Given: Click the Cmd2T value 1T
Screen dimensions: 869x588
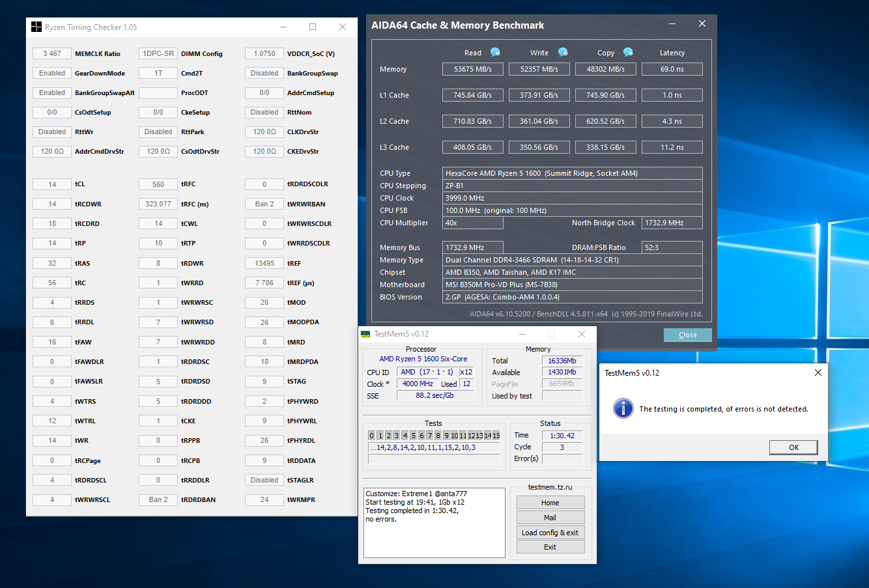Looking at the screenshot, I should 158,73.
